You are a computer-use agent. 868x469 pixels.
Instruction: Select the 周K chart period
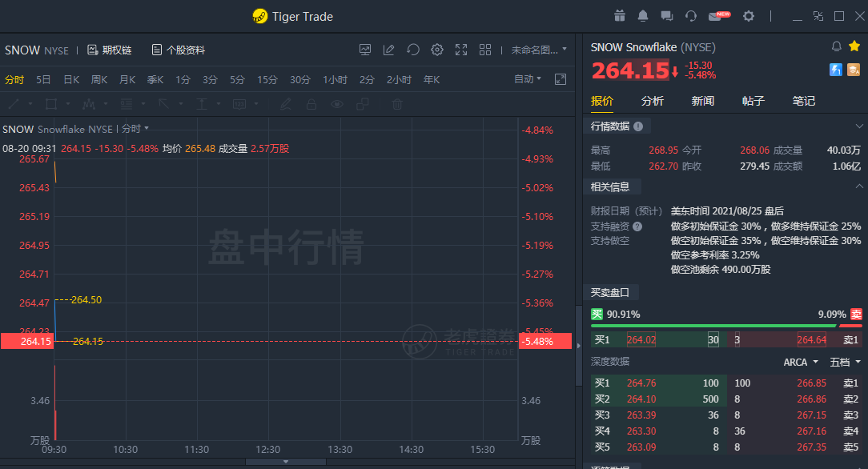coord(99,80)
